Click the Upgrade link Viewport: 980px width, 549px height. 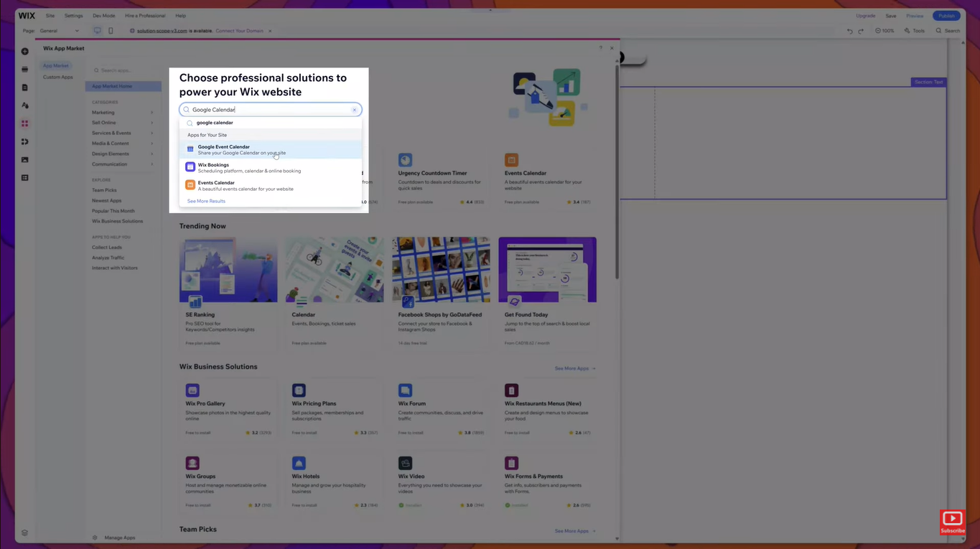pyautogui.click(x=865, y=16)
